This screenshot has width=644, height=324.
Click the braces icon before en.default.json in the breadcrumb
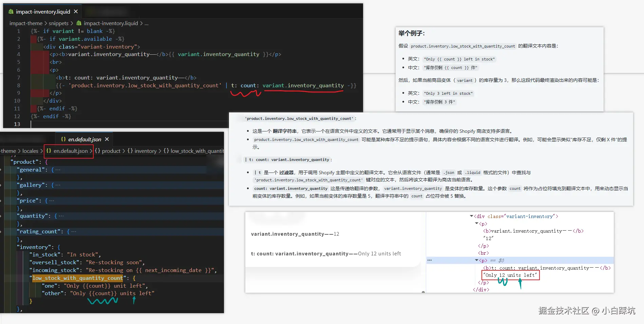click(x=49, y=151)
